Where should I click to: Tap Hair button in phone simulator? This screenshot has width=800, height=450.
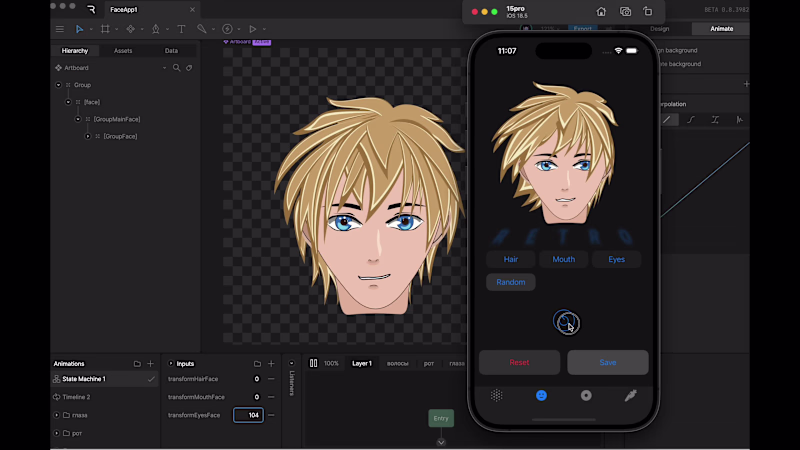tap(511, 259)
